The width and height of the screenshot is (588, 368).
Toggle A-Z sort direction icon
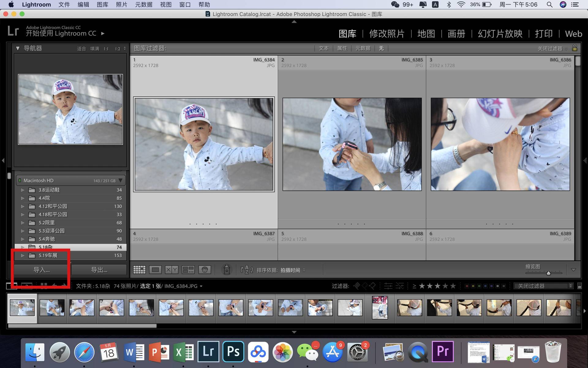(247, 270)
